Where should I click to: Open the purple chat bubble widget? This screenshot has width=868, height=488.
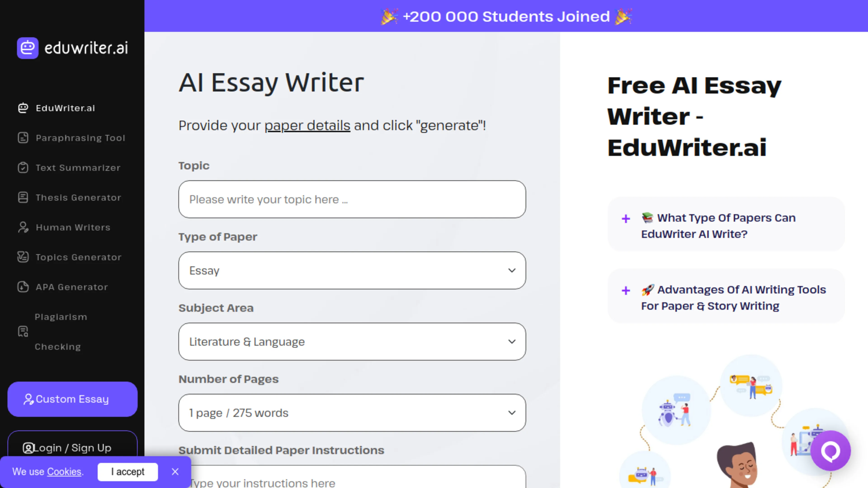(831, 451)
